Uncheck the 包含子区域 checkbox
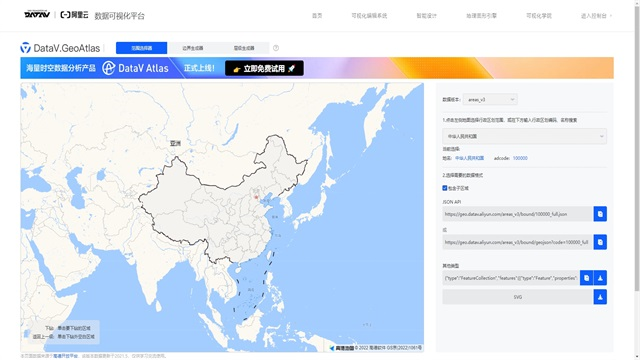This screenshot has height=360, width=640. (444, 188)
